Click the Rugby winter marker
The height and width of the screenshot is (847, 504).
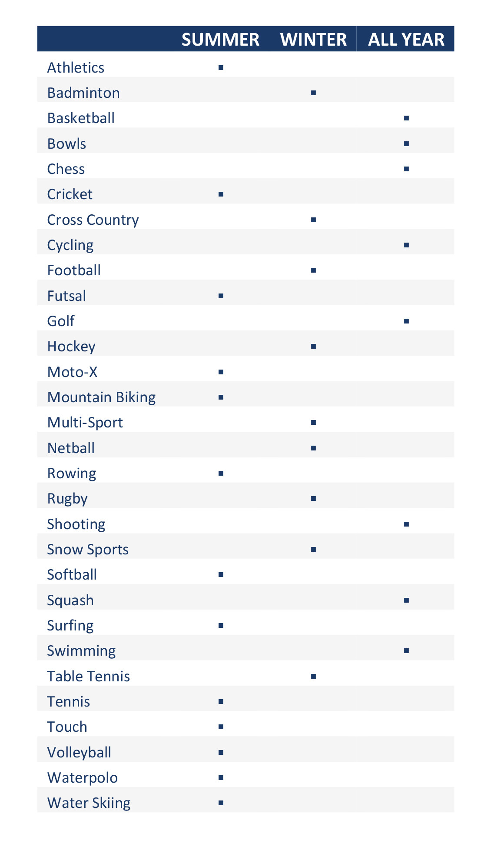313,498
